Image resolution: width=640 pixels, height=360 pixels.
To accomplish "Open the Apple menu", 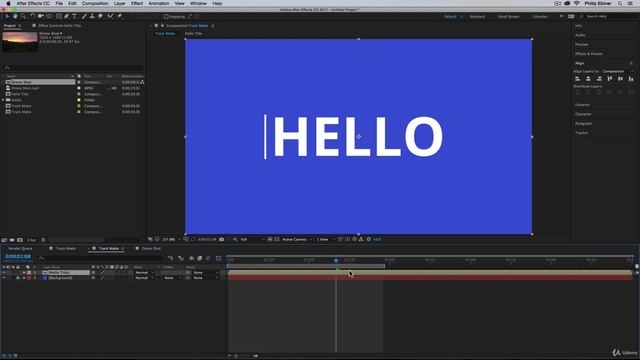I will pyautogui.click(x=8, y=3).
